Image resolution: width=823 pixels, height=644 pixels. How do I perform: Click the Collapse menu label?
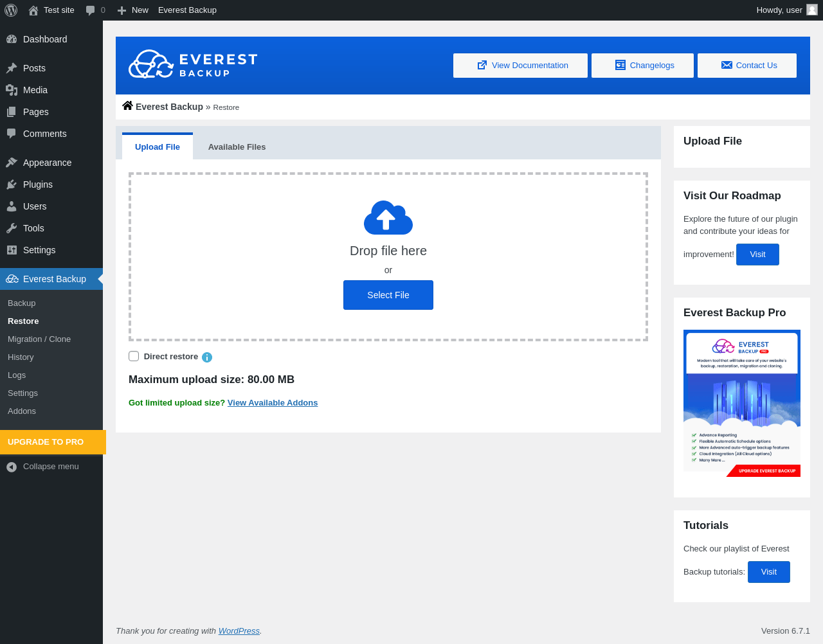click(51, 467)
